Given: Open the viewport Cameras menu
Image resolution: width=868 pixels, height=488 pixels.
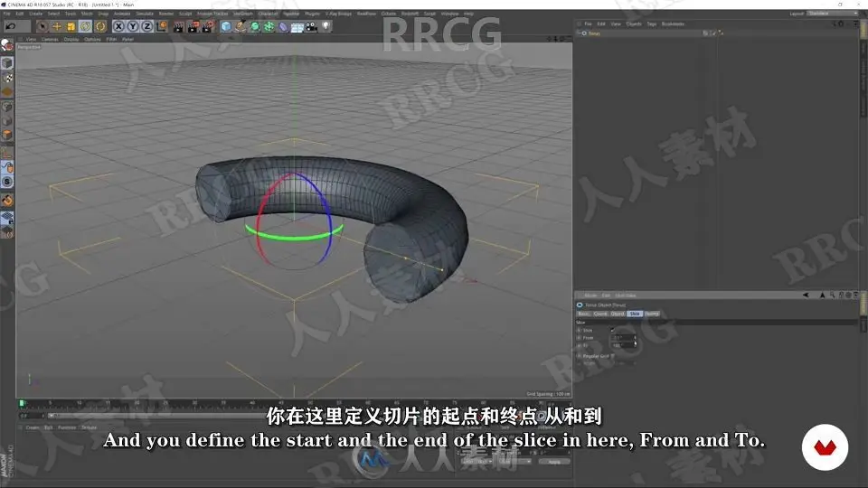Looking at the screenshot, I should tap(49, 39).
